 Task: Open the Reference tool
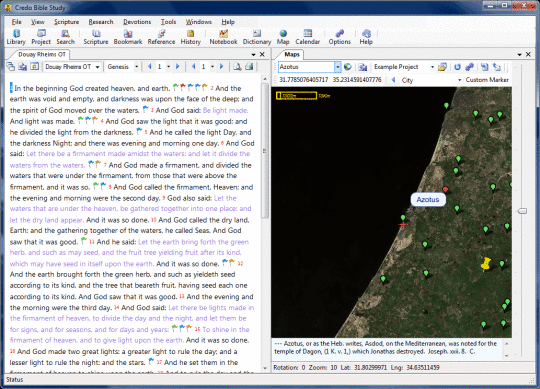[161, 37]
